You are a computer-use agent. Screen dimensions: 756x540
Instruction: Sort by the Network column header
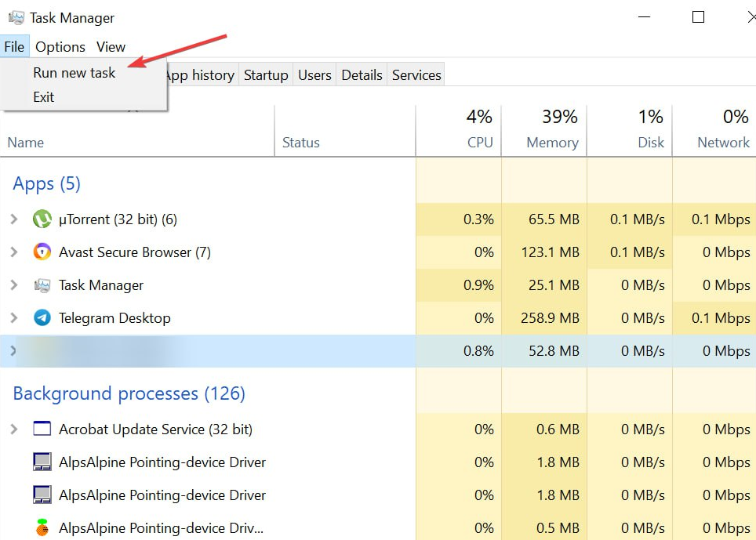click(x=714, y=131)
